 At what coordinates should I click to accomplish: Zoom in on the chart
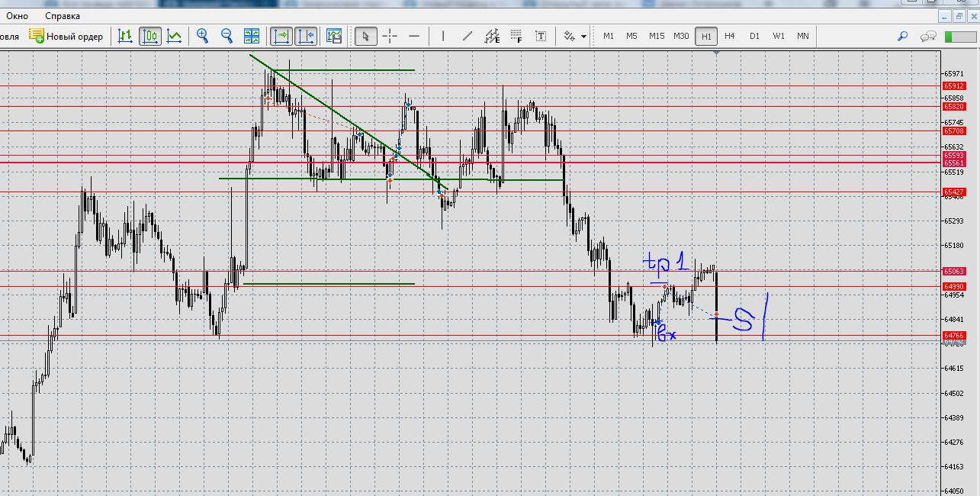pos(202,36)
